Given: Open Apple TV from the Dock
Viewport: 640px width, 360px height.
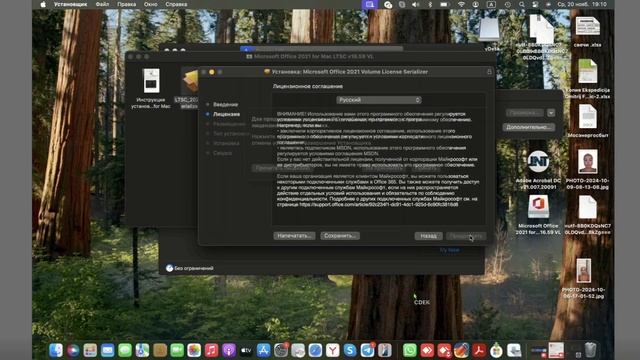Looking at the screenshot, I should point(246,350).
